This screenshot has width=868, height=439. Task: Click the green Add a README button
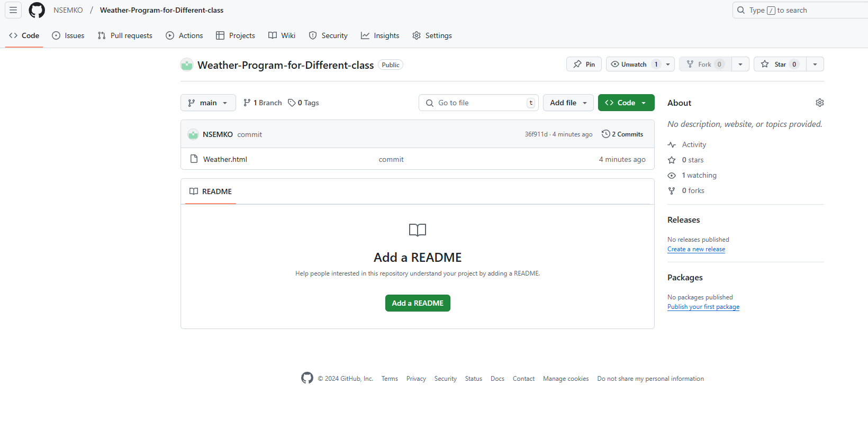tap(418, 303)
